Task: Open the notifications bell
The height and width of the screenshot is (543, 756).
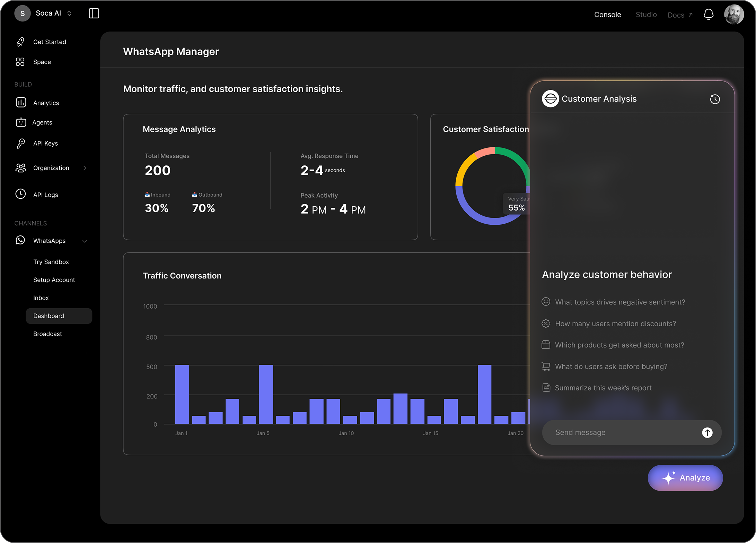Action: [x=708, y=15]
